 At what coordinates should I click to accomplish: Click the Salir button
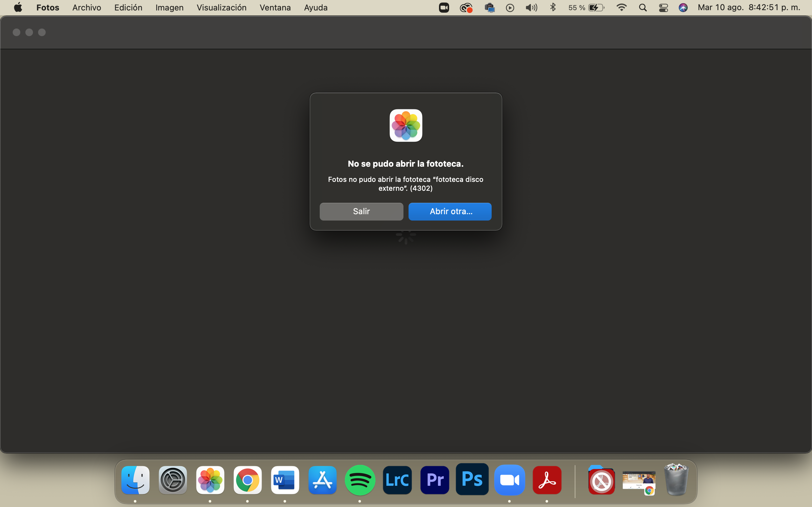click(x=361, y=211)
